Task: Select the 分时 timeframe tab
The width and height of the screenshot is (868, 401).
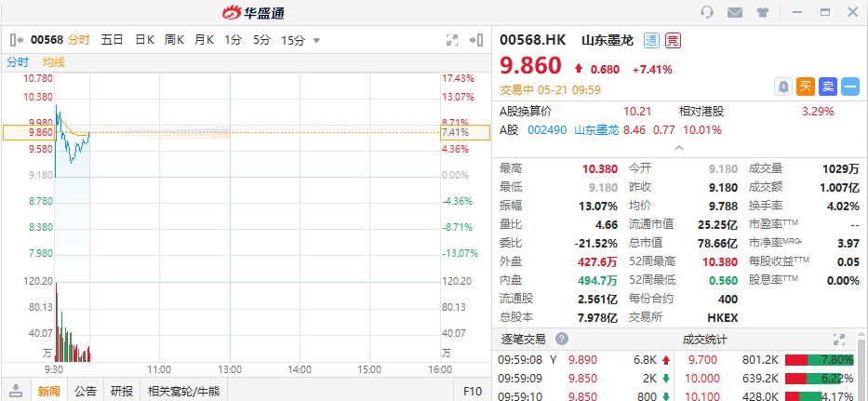Action: (78, 40)
